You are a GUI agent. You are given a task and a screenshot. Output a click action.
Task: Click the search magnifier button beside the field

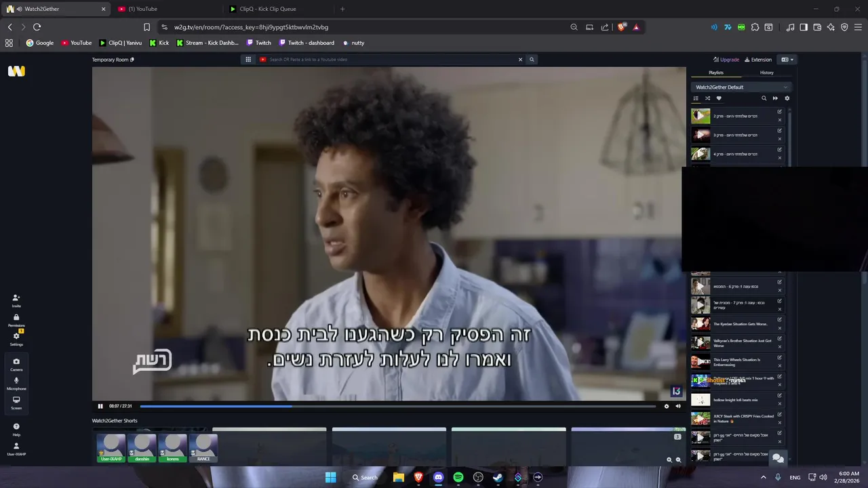pos(532,60)
